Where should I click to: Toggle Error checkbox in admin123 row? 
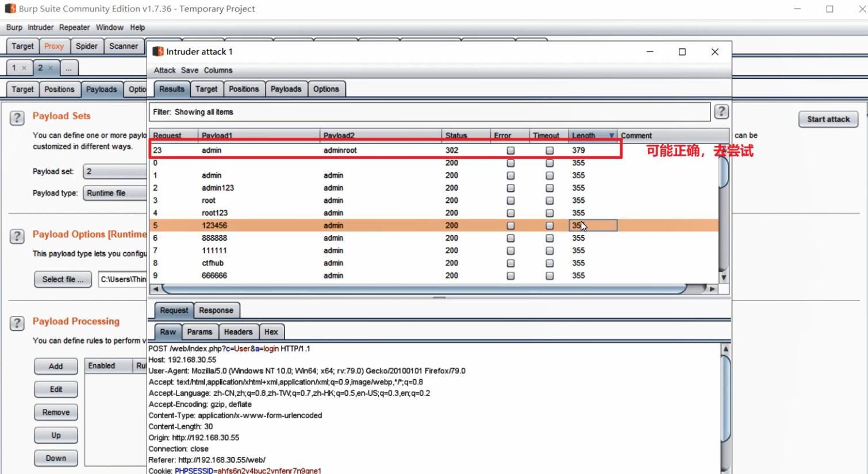tap(510, 188)
